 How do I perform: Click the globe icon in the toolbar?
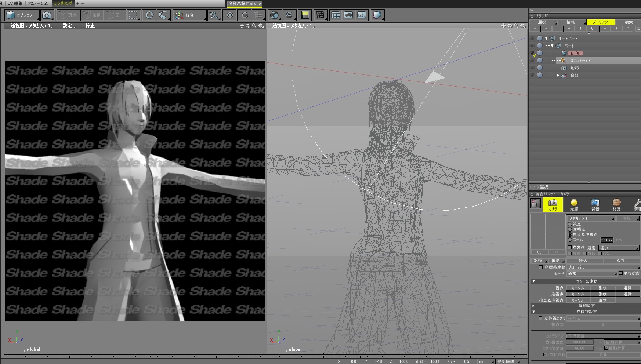point(274,15)
